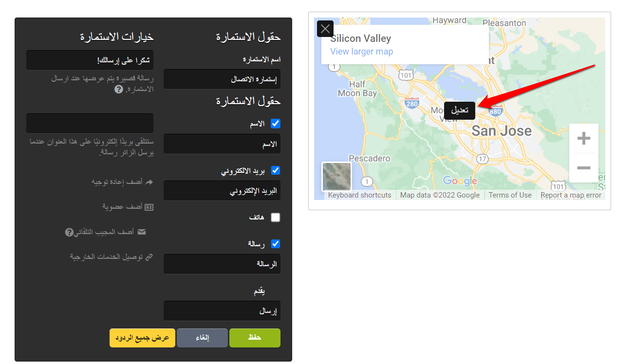
Task: Click the green حفظ save button
Action: click(255, 338)
